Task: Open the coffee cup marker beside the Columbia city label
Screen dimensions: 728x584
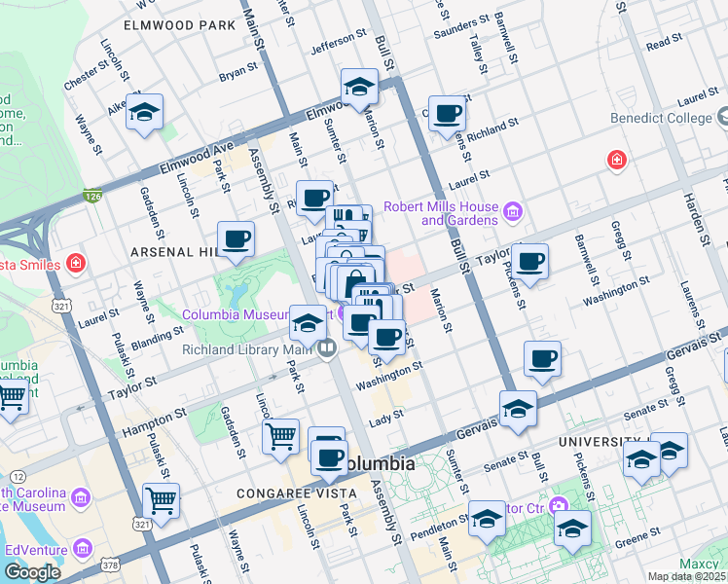Action: click(330, 459)
